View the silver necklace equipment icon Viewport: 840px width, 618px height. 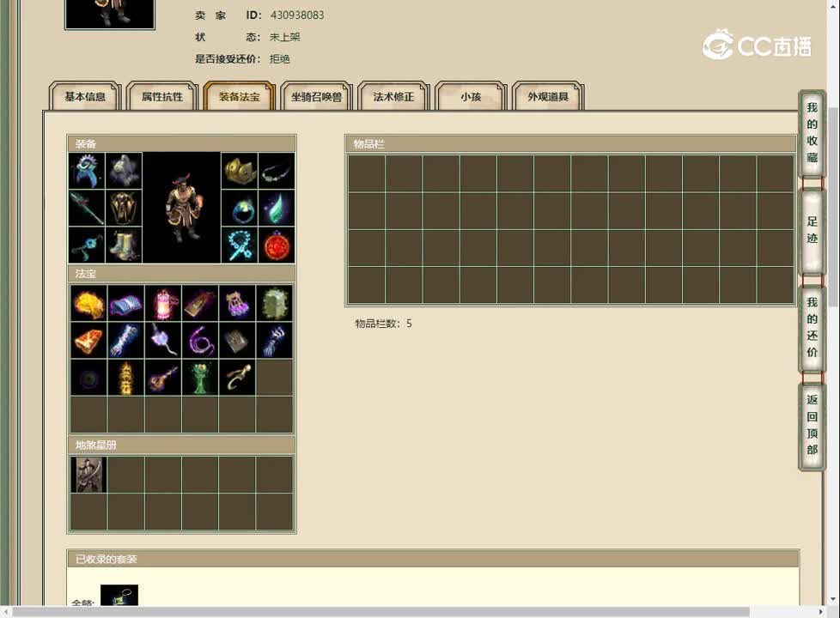tap(277, 171)
